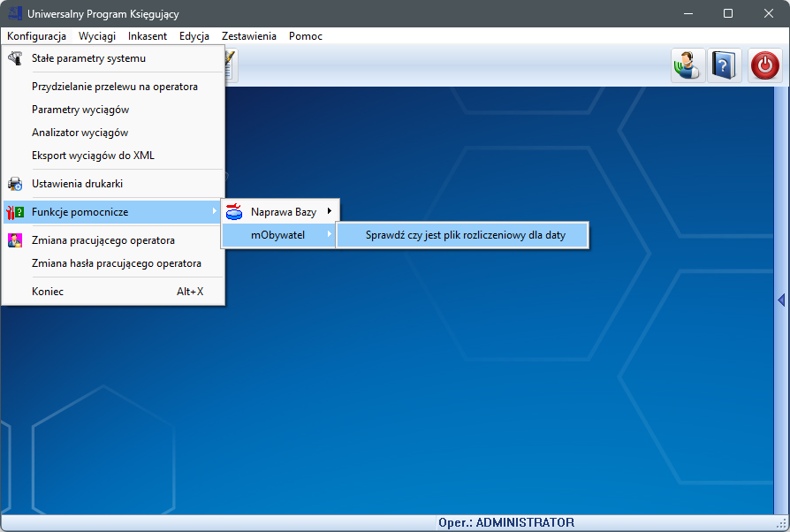790x532 pixels.
Task: Click the Naprawa Bazy database icon
Action: pos(234,212)
